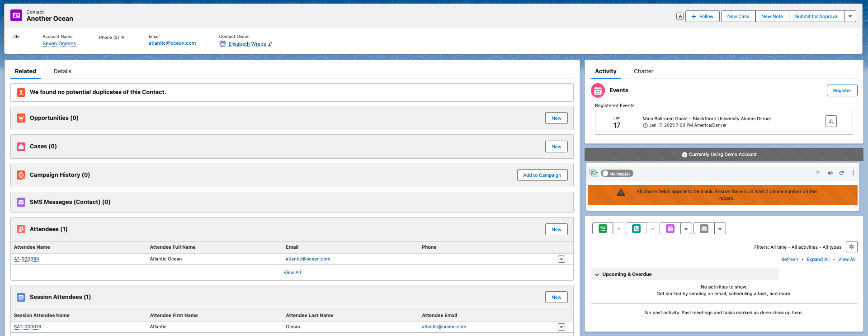Screen dimensions: 868x336
Task: Compose an email with the gray envelope icon
Action: pyautogui.click(x=704, y=229)
